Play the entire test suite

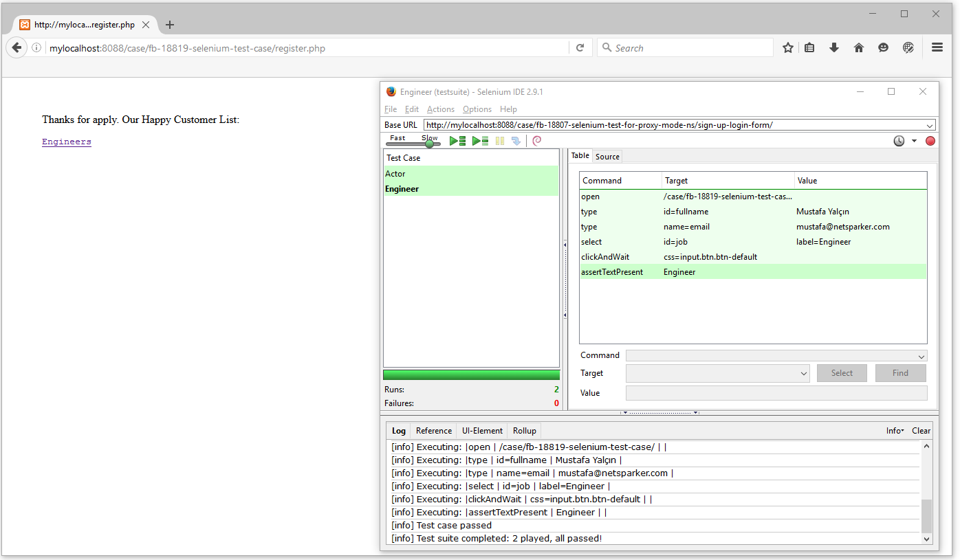[457, 140]
